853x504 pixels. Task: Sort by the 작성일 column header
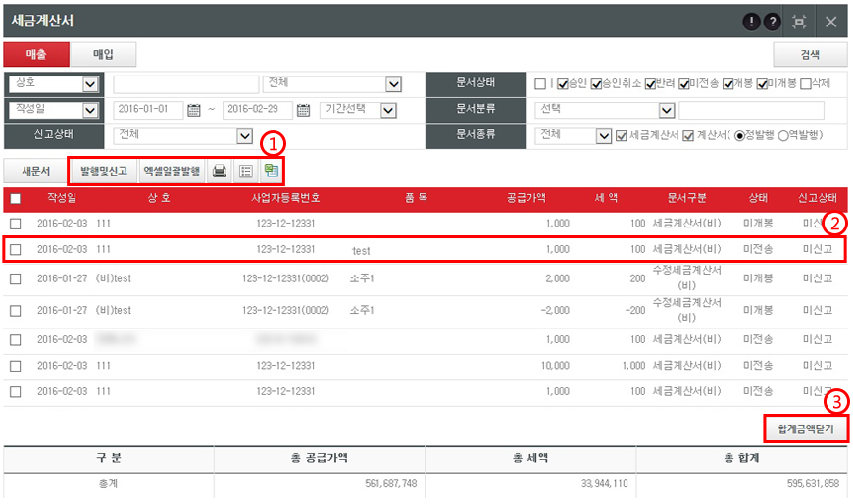click(62, 198)
